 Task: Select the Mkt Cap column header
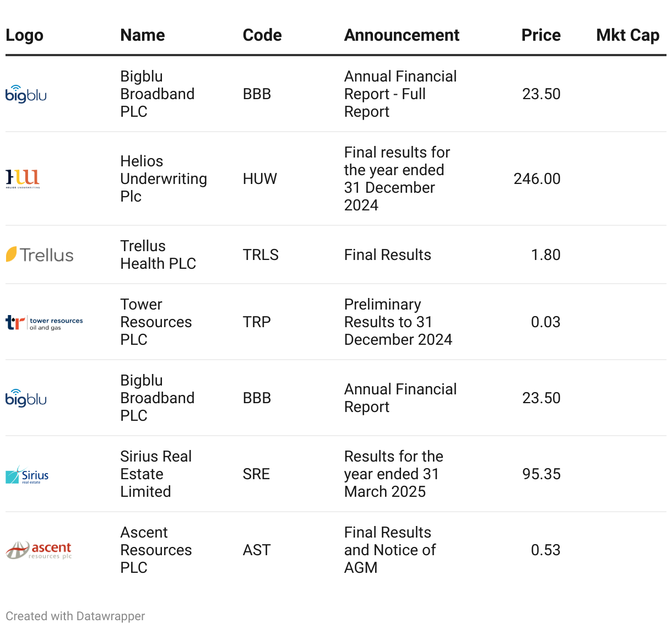pos(627,35)
